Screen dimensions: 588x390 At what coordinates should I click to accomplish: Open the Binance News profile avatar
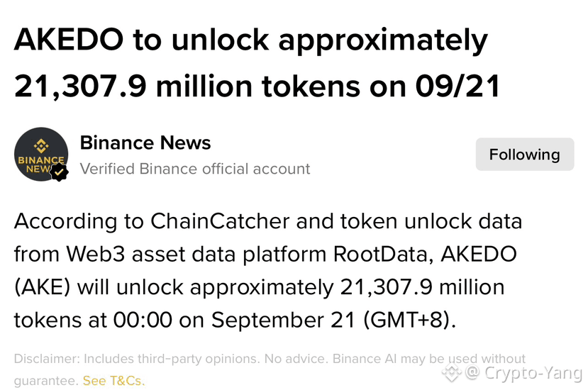pos(41,154)
